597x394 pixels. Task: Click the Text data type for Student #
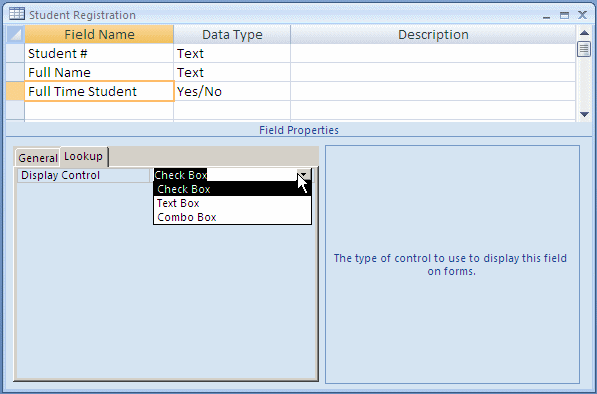pos(232,53)
